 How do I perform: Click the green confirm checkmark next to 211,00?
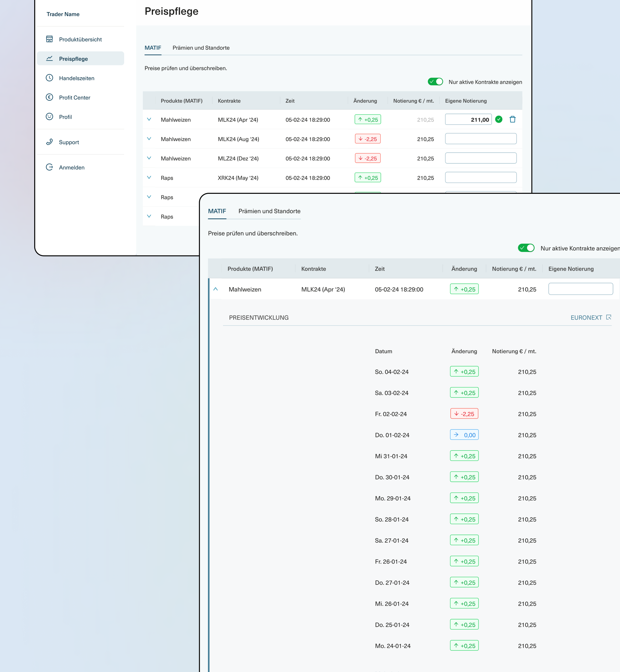tap(498, 120)
